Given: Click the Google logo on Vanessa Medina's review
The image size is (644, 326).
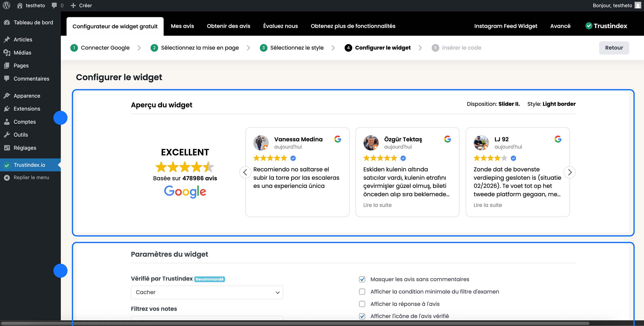Looking at the screenshot, I should pyautogui.click(x=338, y=139).
